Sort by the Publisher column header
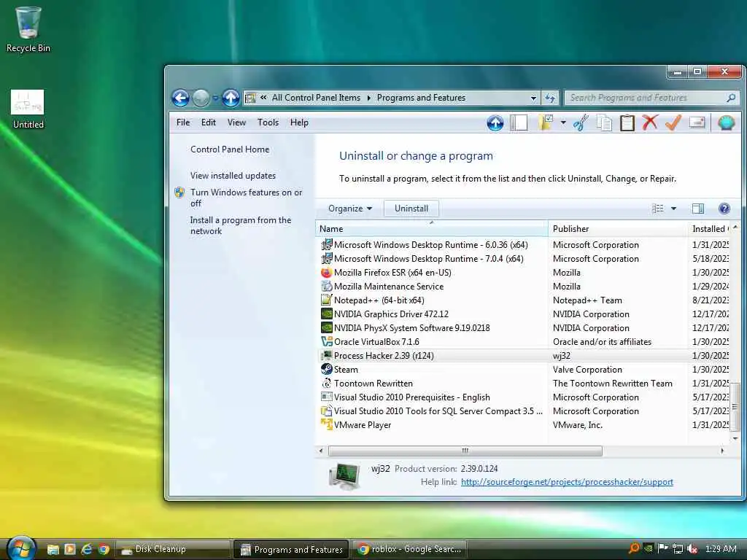Image resolution: width=747 pixels, height=560 pixels. [618, 228]
